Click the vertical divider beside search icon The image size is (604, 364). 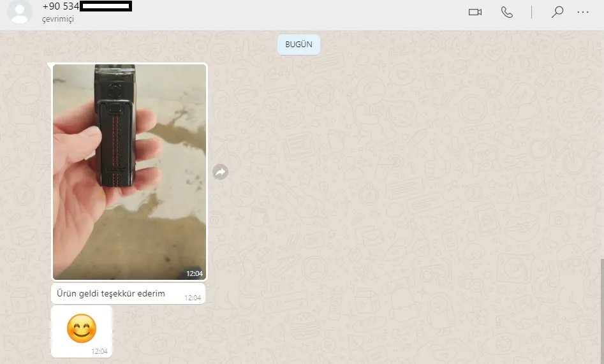(x=531, y=12)
